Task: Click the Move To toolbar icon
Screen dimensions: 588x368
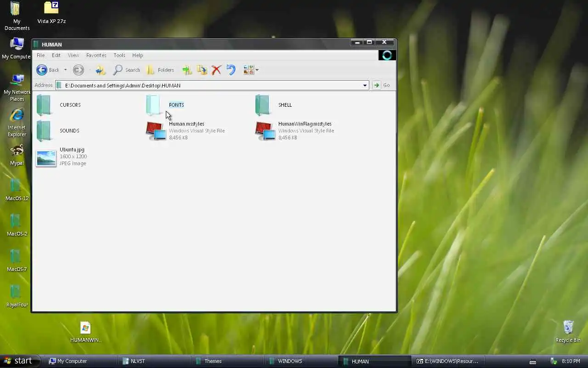Action: click(187, 70)
